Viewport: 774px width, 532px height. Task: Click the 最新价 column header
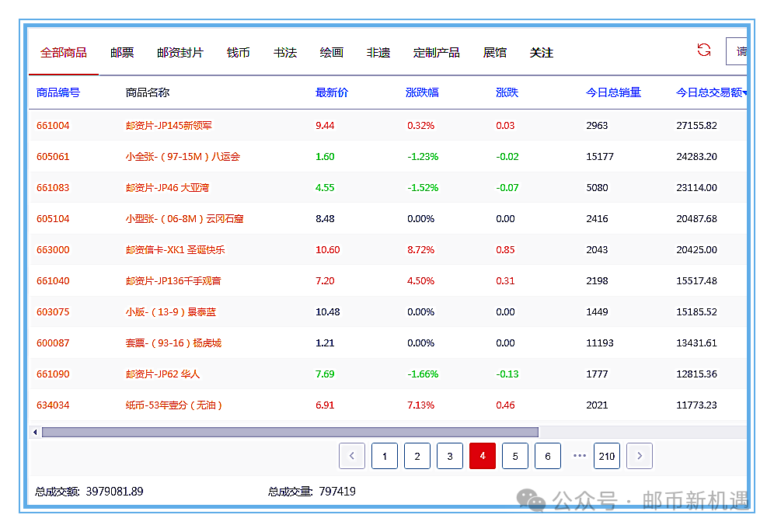pos(332,92)
